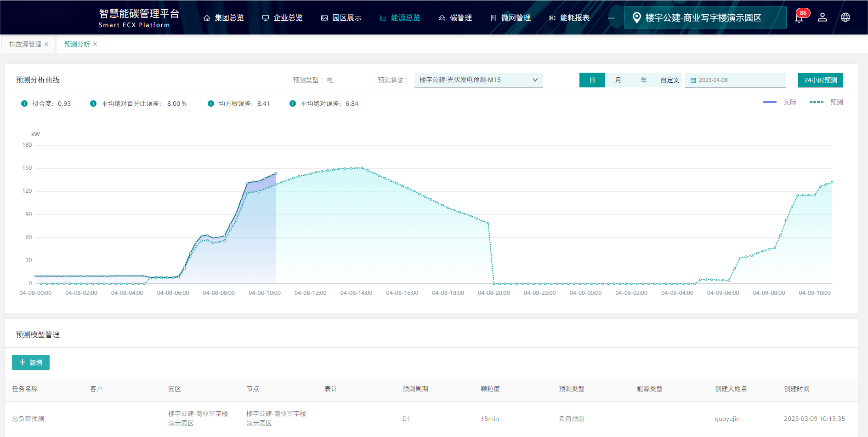Click the 负荷预测 cell in table row

click(572, 419)
